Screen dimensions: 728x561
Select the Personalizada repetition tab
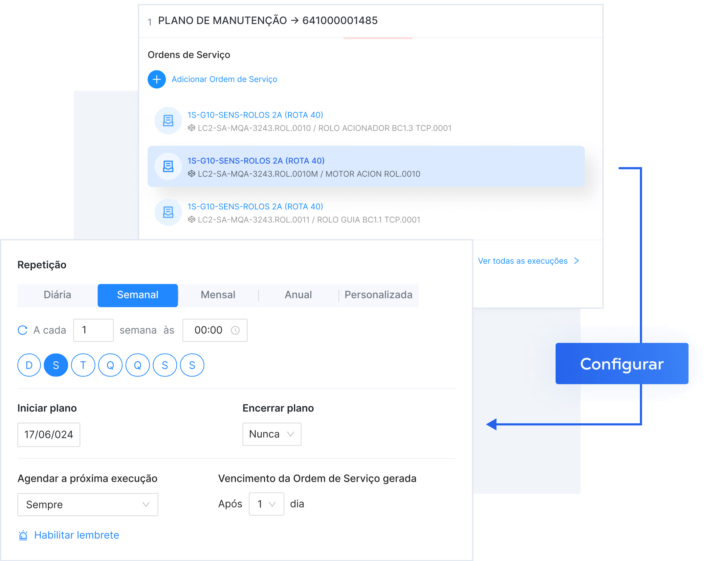(x=378, y=295)
